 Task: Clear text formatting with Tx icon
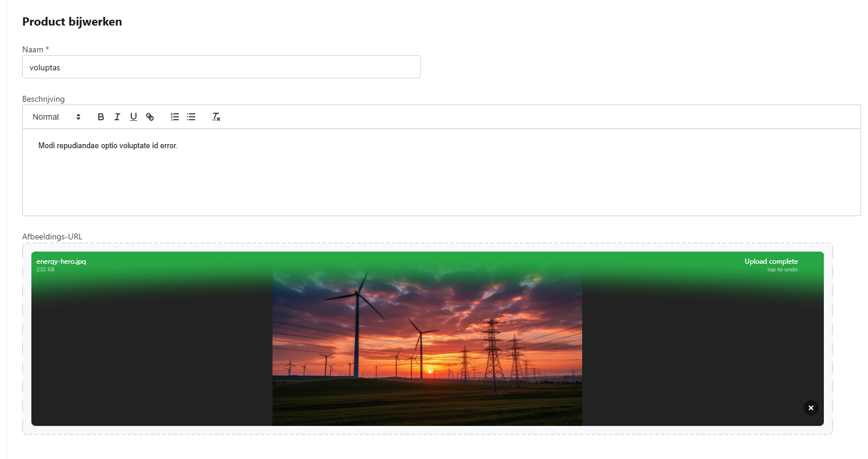pyautogui.click(x=216, y=117)
